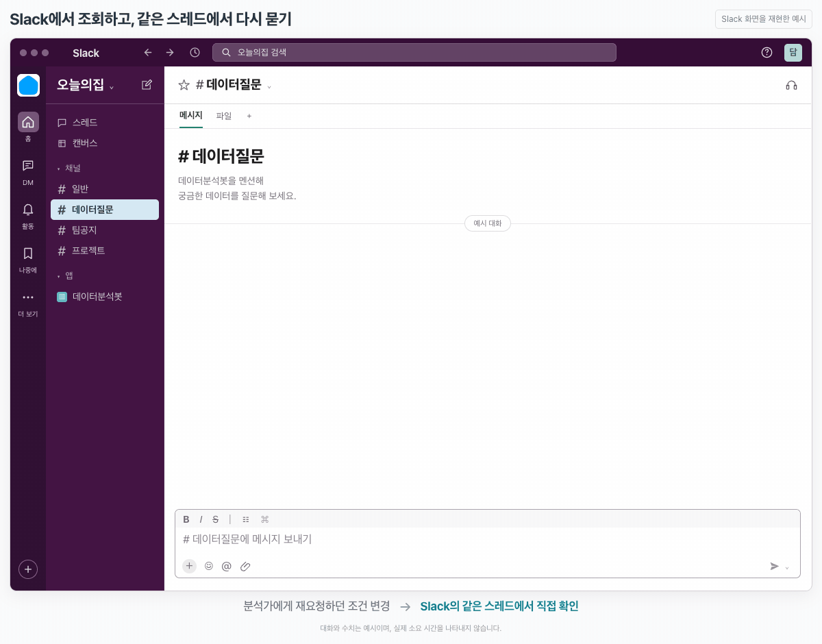822x644 pixels.
Task: Click the Slack title in window bar
Action: coord(86,53)
